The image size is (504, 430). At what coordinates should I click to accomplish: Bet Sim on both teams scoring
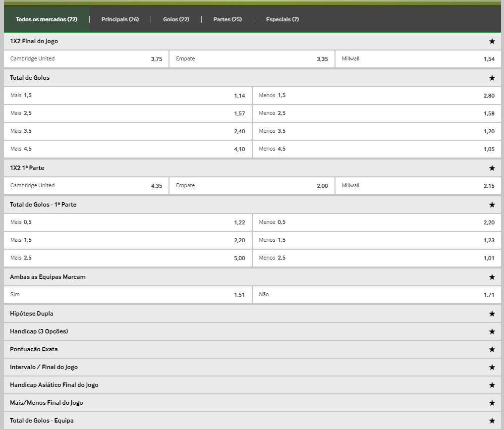click(x=127, y=295)
